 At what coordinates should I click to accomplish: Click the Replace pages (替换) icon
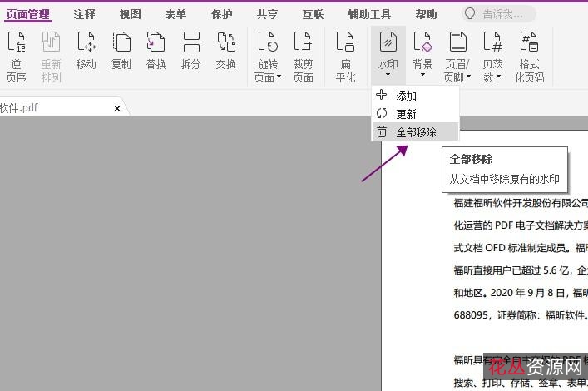coord(156,42)
